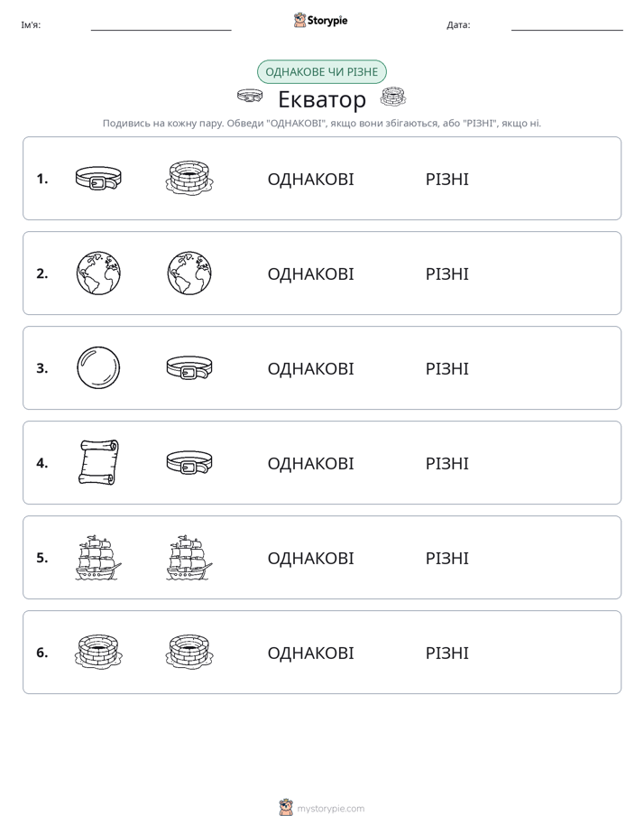644x834 pixels.
Task: Click the first brick well in row 6
Action: coord(98,652)
